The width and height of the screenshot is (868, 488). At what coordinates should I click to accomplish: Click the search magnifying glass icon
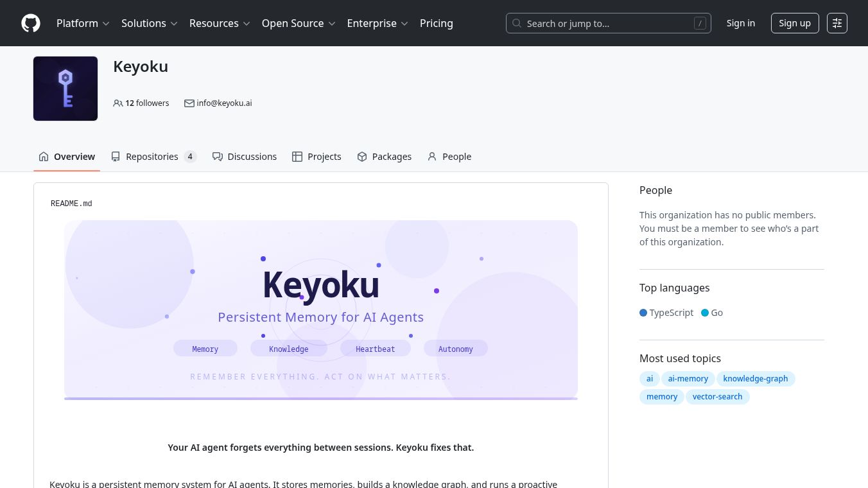coord(517,23)
